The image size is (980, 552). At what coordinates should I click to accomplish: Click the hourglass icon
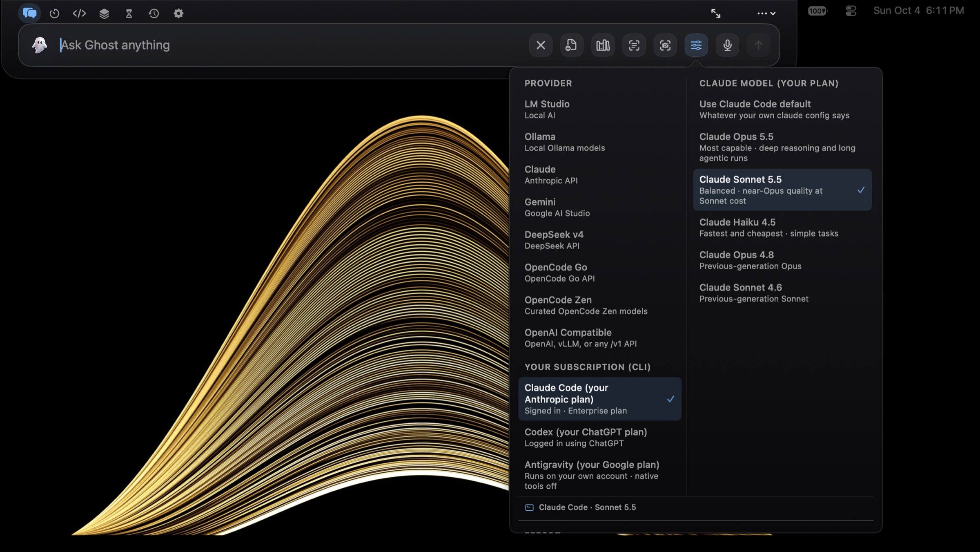click(x=129, y=13)
